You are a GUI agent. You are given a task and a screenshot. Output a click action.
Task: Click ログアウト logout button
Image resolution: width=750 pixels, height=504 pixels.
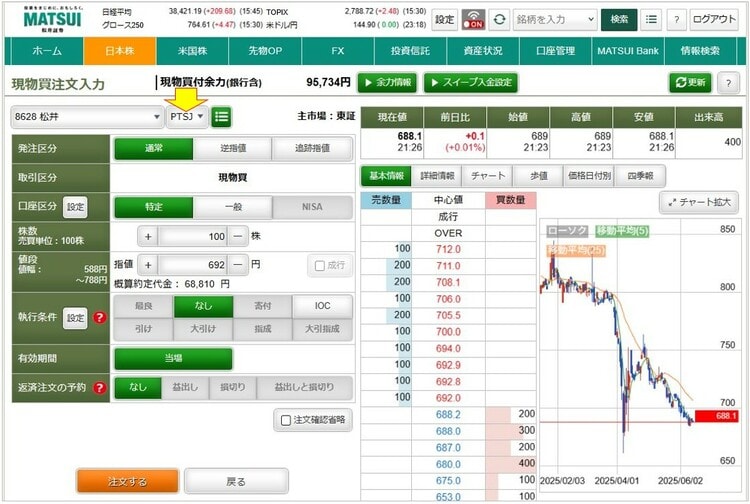pos(714,20)
